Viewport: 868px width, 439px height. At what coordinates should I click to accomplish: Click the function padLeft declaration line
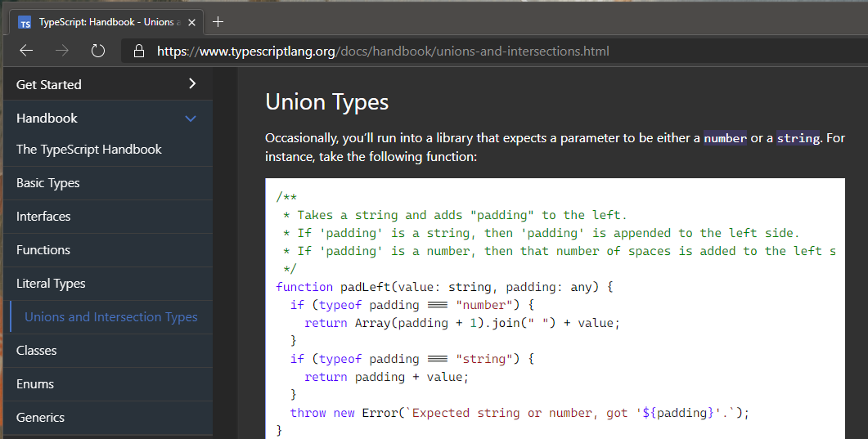click(444, 287)
